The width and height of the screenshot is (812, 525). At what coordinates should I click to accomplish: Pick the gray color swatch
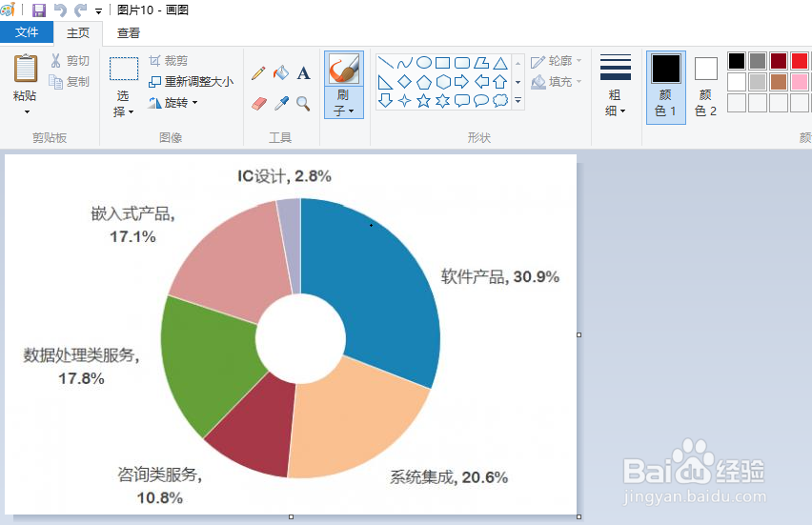click(x=757, y=61)
